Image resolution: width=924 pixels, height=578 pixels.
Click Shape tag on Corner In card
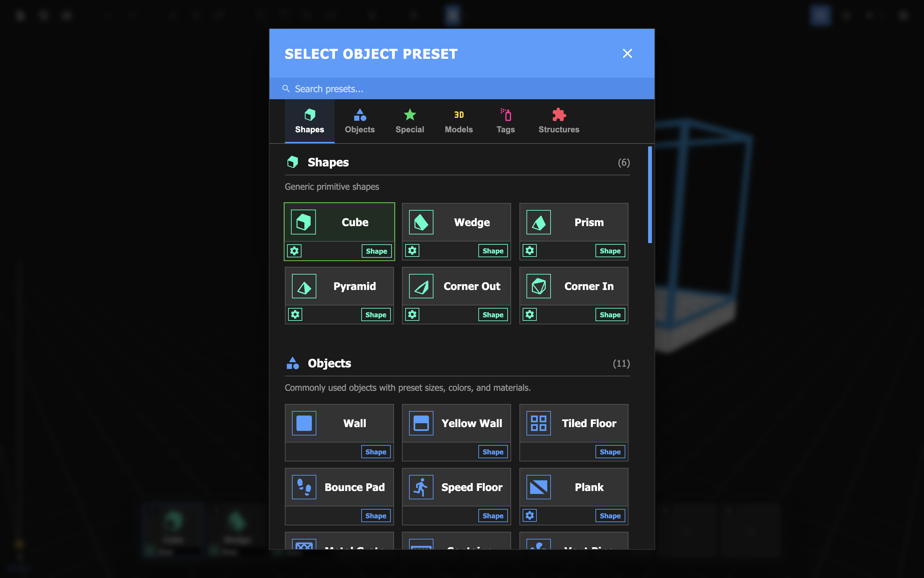(x=610, y=315)
